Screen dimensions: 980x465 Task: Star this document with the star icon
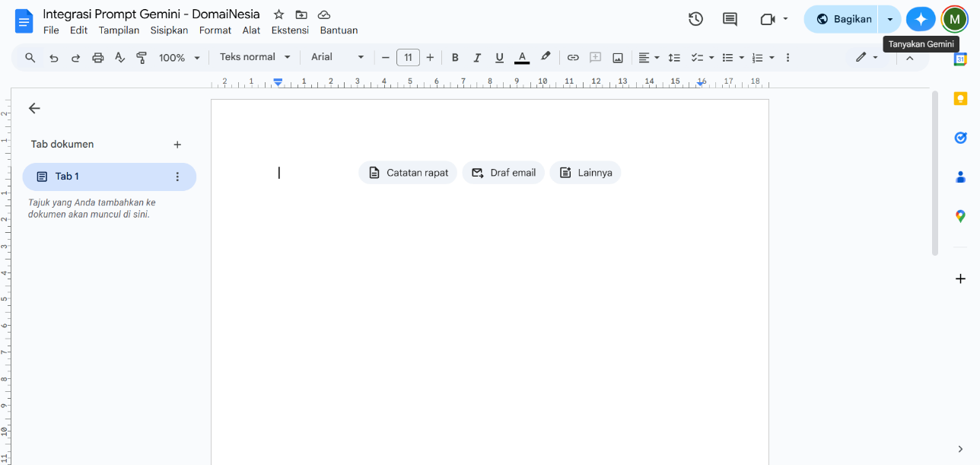point(278,14)
